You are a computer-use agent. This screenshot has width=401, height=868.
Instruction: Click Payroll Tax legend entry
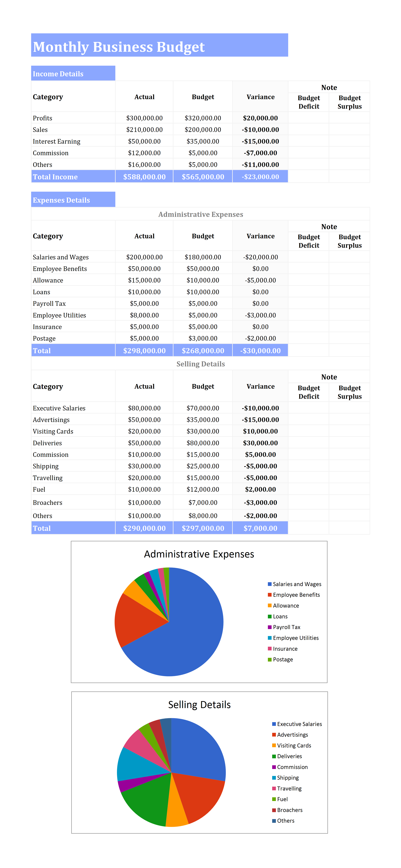tap(284, 627)
